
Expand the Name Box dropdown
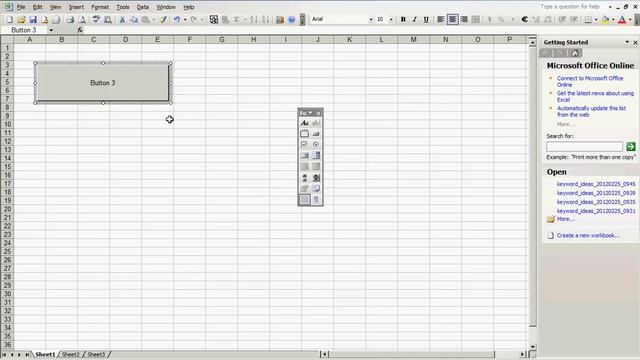coord(51,30)
